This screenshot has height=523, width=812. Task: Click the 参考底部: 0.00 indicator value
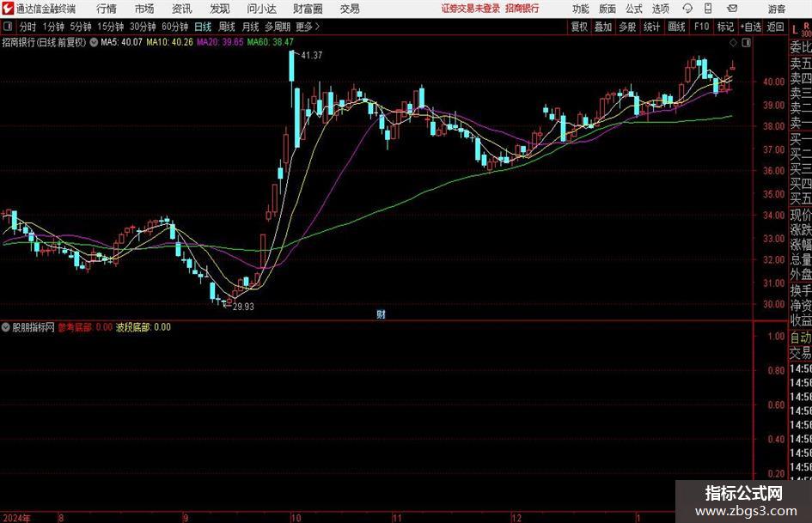pyautogui.click(x=85, y=327)
